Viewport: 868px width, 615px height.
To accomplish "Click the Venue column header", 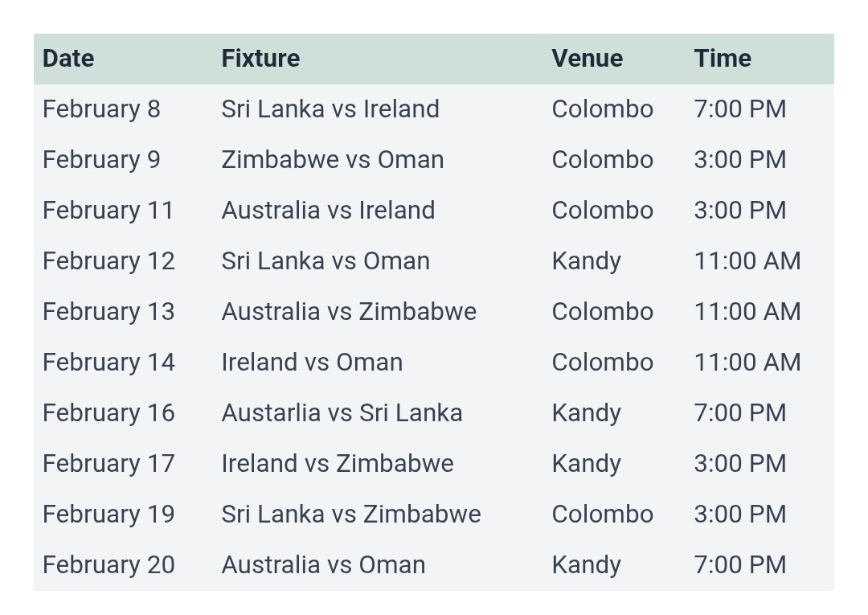I will point(587,59).
